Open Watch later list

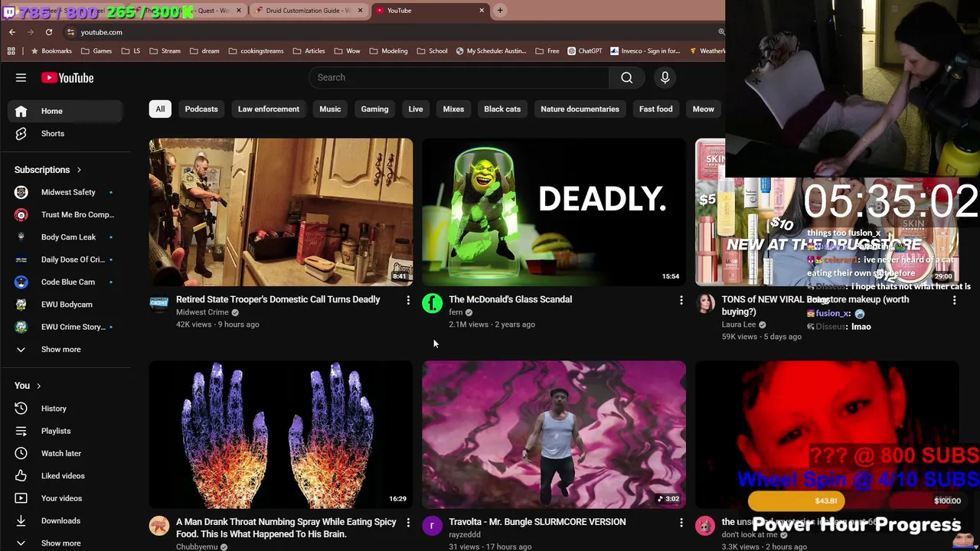click(x=65, y=453)
